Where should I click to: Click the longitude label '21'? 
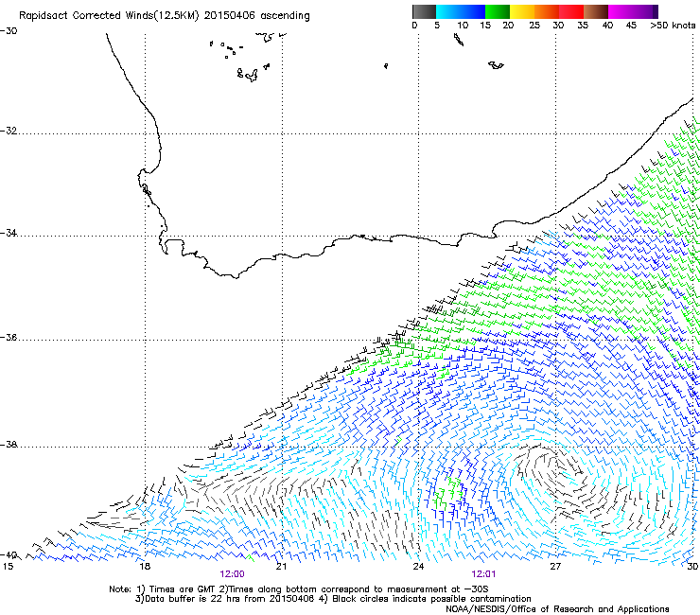tap(281, 567)
